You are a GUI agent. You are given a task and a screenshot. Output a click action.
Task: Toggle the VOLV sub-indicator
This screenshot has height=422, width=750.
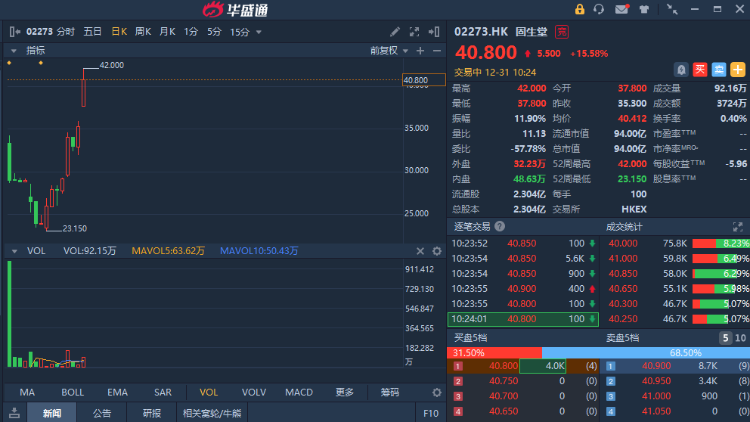point(254,392)
